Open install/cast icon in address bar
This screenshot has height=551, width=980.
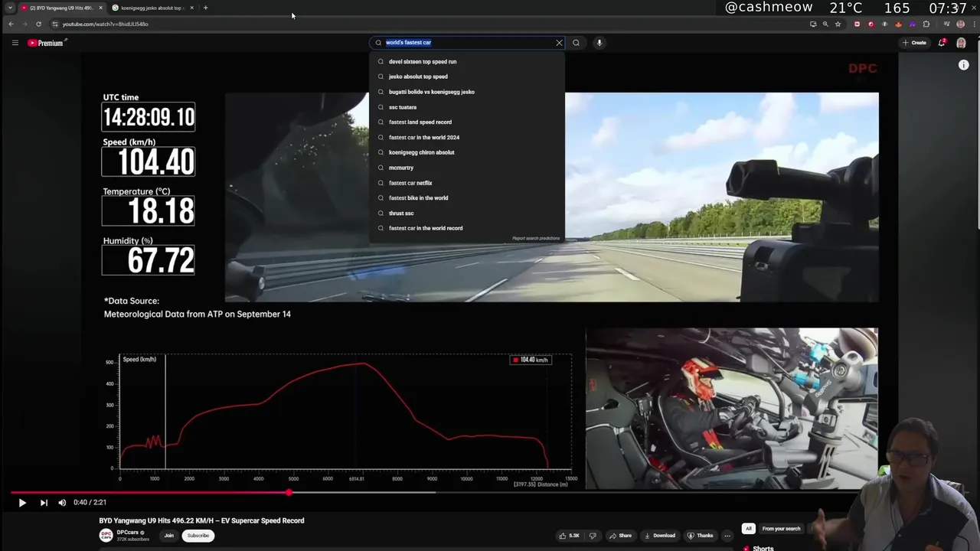(x=813, y=24)
